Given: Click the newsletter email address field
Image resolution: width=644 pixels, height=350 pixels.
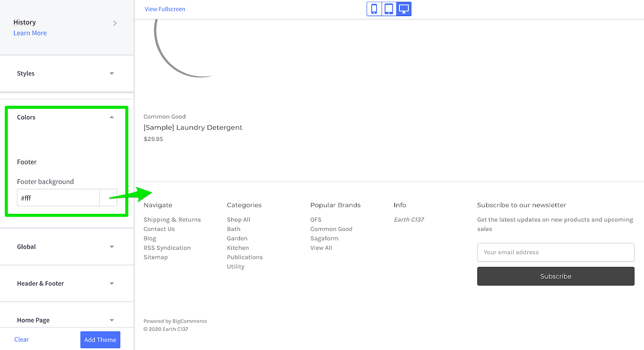Looking at the screenshot, I should [556, 252].
